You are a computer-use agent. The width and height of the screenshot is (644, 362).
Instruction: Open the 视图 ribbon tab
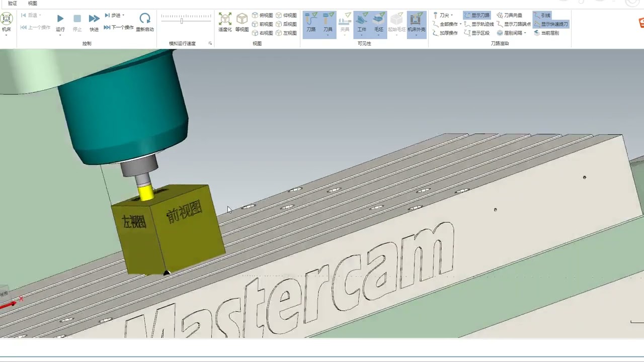coord(33,4)
